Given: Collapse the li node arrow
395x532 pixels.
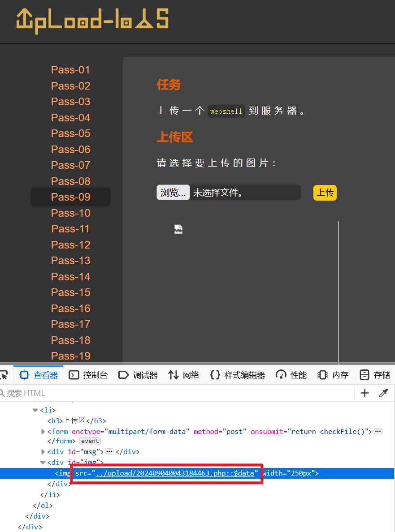Looking at the screenshot, I should 35,410.
